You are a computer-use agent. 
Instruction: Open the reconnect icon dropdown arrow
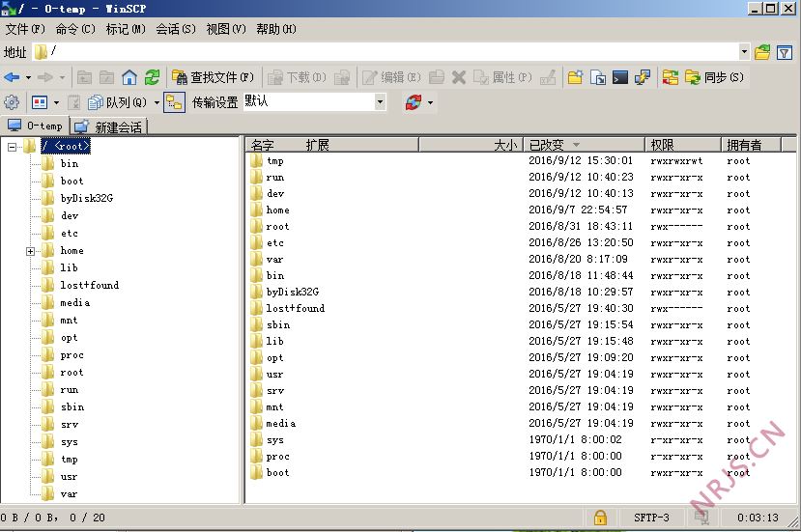430,102
